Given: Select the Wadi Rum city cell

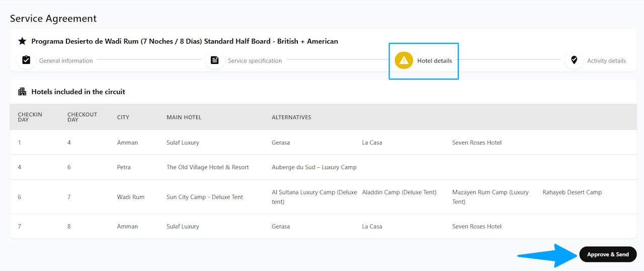Looking at the screenshot, I should [x=130, y=197].
